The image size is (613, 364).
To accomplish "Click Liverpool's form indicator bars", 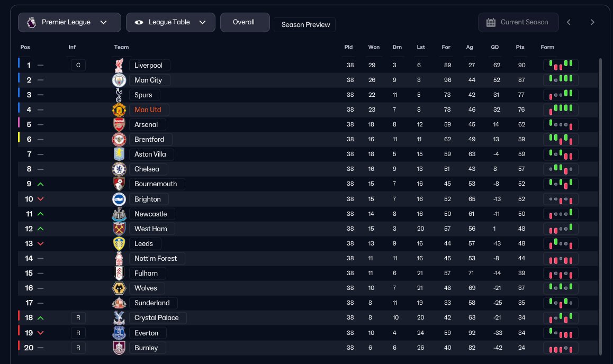I will 561,65.
